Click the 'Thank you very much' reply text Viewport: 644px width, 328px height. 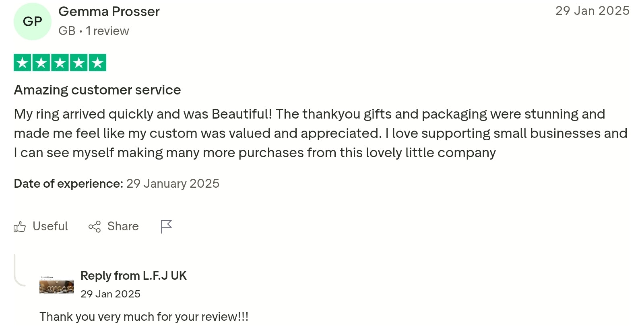(144, 317)
